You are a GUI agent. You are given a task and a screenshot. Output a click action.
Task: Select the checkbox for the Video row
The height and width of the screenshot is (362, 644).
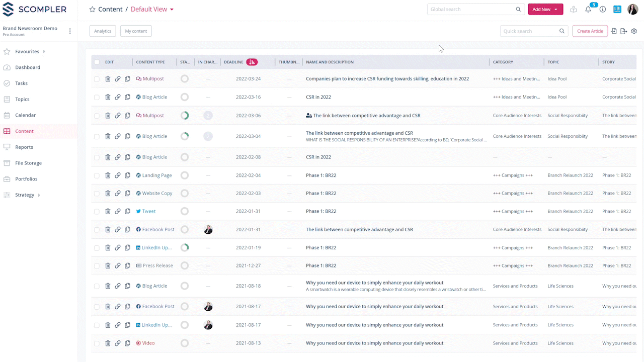click(97, 343)
